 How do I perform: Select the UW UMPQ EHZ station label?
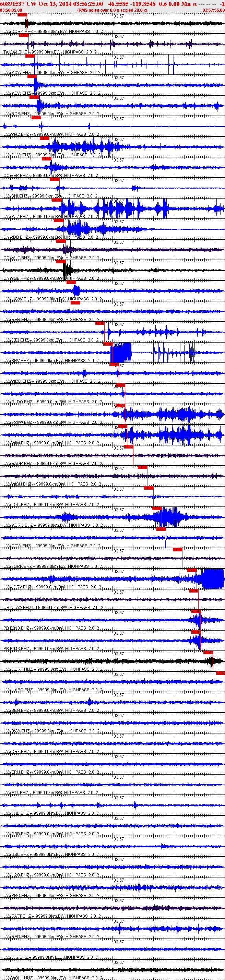point(53,689)
